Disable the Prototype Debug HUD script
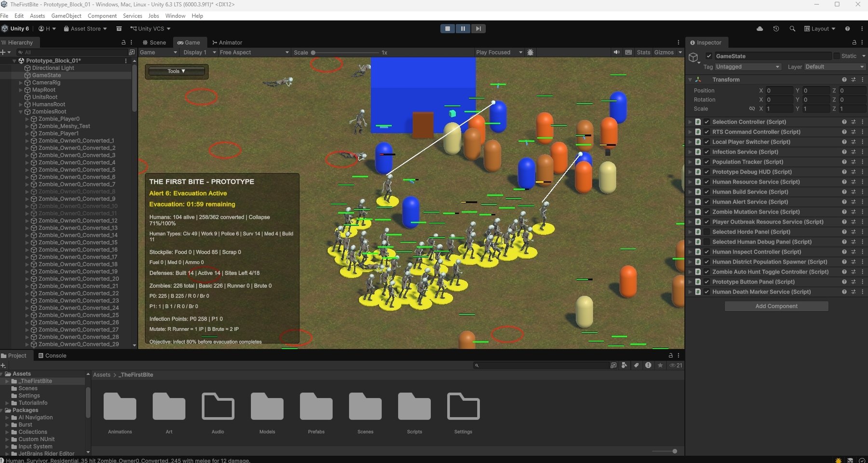868x463 pixels. (706, 172)
